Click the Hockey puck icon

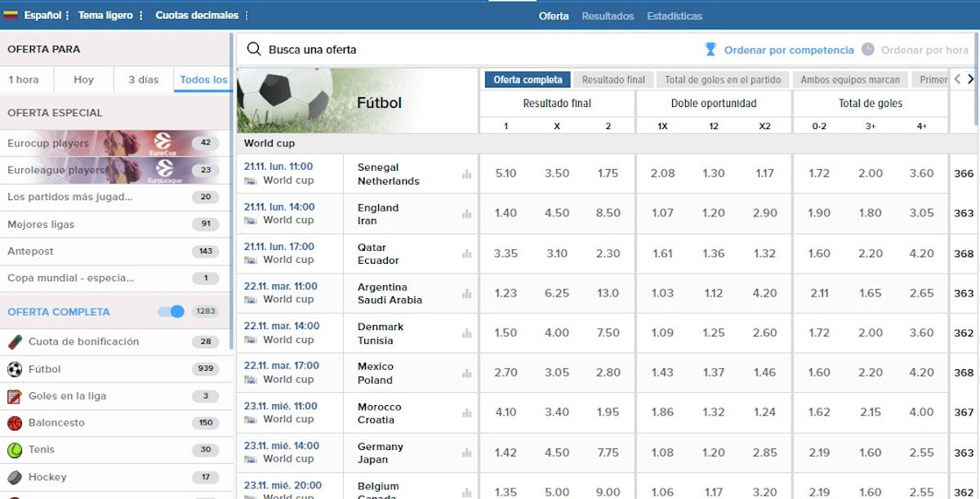point(15,477)
